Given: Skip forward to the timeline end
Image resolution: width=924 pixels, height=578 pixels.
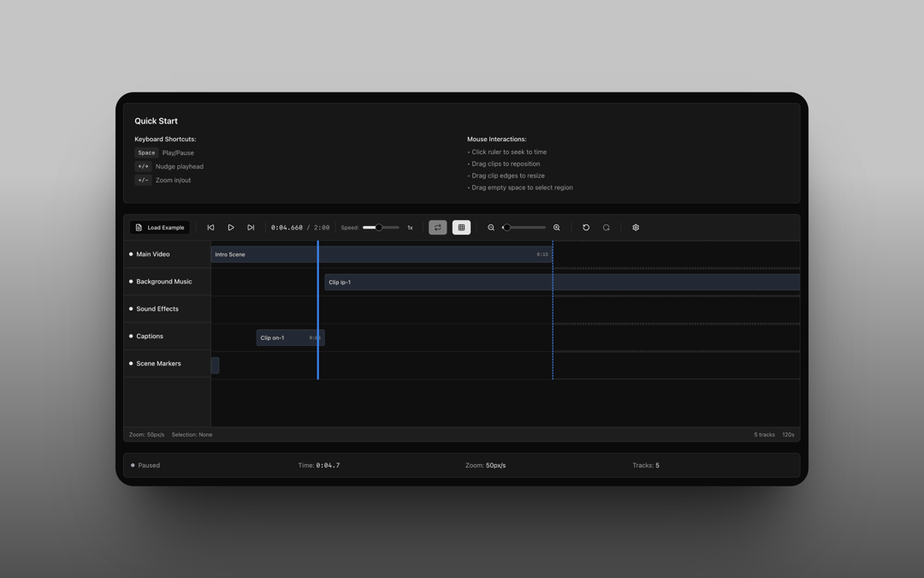Looking at the screenshot, I should click(x=251, y=228).
